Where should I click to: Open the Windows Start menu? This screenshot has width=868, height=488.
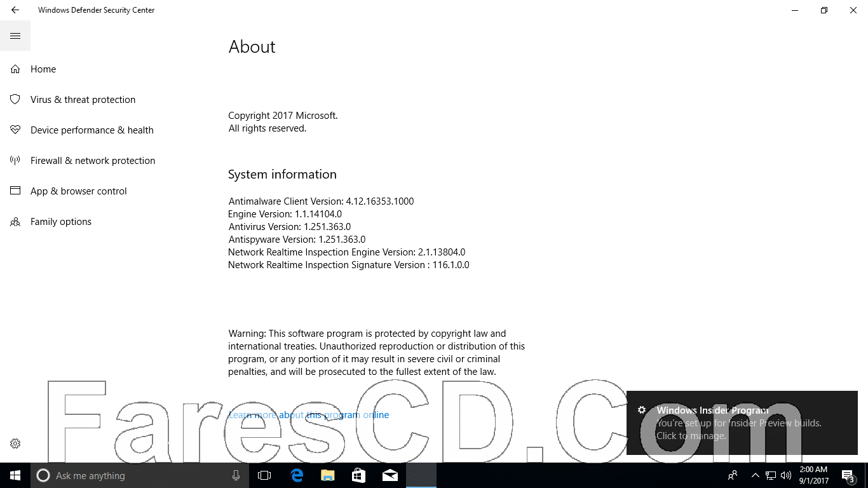pos(15,475)
